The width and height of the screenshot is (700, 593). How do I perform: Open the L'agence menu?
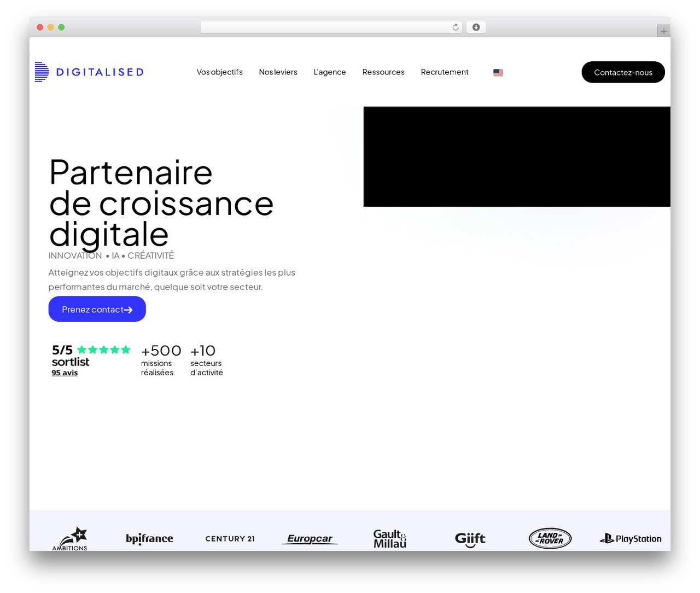(330, 72)
